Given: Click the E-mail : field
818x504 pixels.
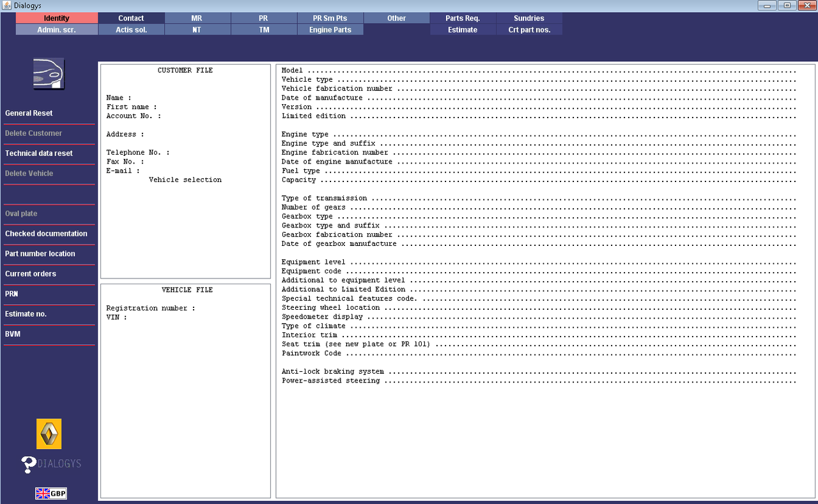Looking at the screenshot, I should [123, 171].
